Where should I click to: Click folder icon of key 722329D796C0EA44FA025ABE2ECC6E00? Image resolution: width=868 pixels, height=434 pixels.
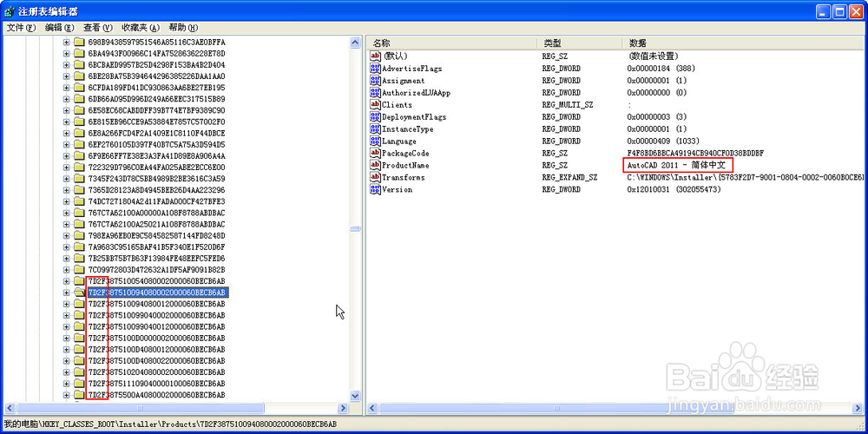(x=79, y=168)
